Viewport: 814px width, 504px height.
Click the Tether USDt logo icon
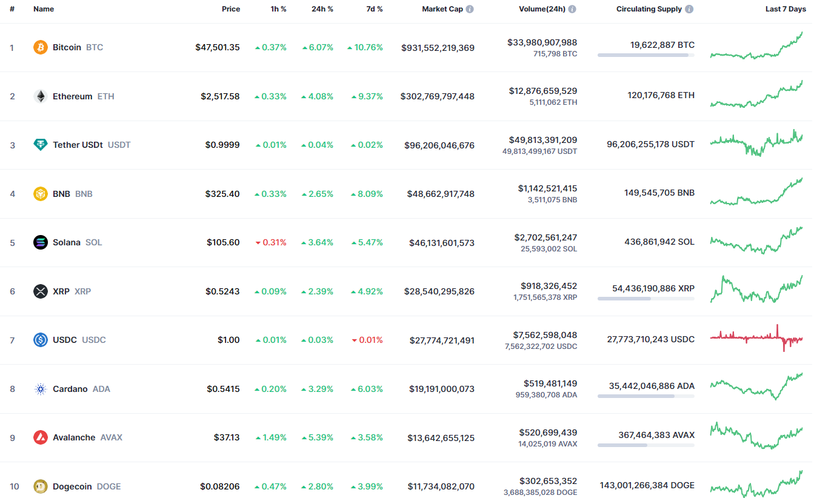41,145
